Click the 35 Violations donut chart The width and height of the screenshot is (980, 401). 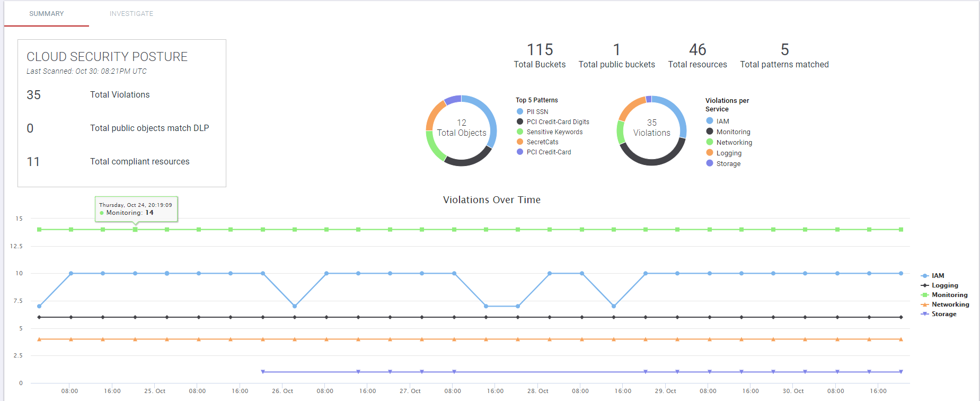[652, 130]
